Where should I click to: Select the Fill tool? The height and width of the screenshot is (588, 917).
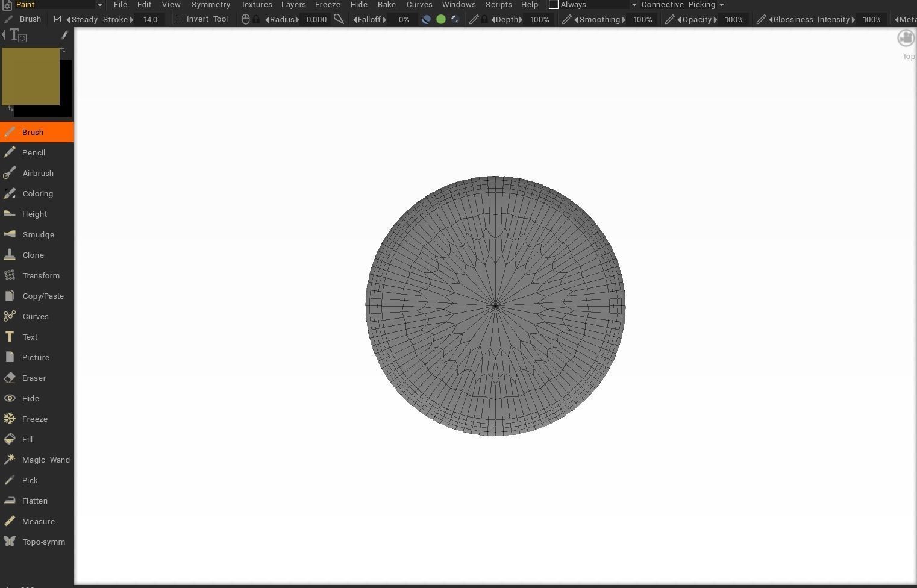tap(37, 439)
